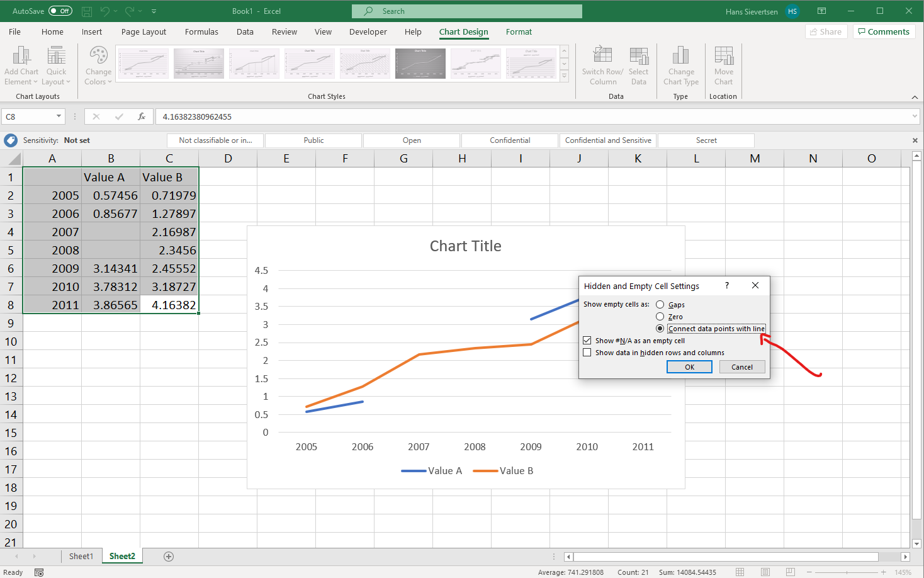Add a new sheet with plus icon
Image resolution: width=924 pixels, height=578 pixels.
(x=168, y=557)
